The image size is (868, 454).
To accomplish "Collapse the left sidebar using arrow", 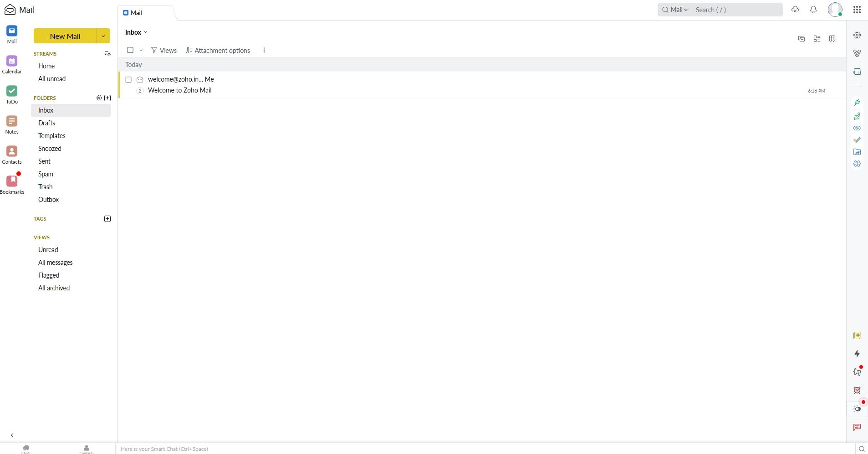I will [x=12, y=435].
